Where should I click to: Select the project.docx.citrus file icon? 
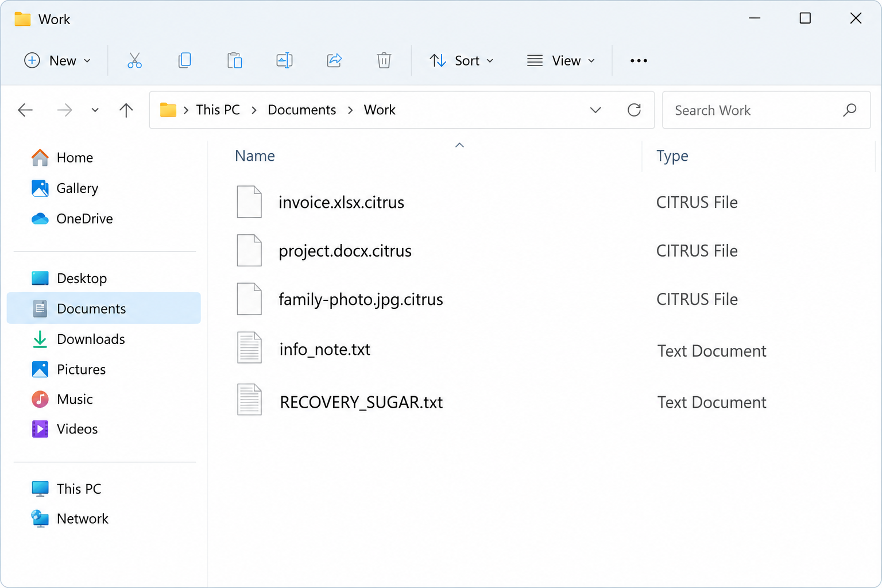(x=249, y=250)
